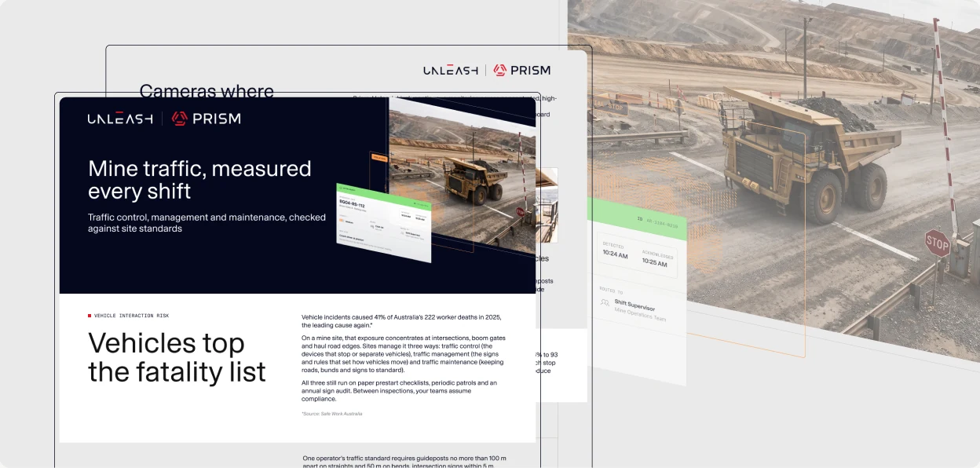Image resolution: width=980 pixels, height=468 pixels.
Task: Open the EQ04-RS-112 alert card
Action: coord(384,223)
